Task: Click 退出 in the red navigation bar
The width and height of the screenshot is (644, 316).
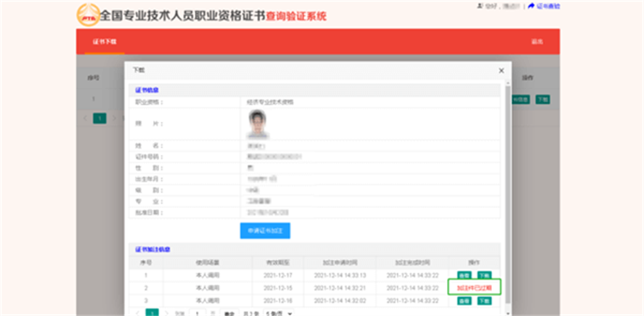Action: (x=537, y=41)
